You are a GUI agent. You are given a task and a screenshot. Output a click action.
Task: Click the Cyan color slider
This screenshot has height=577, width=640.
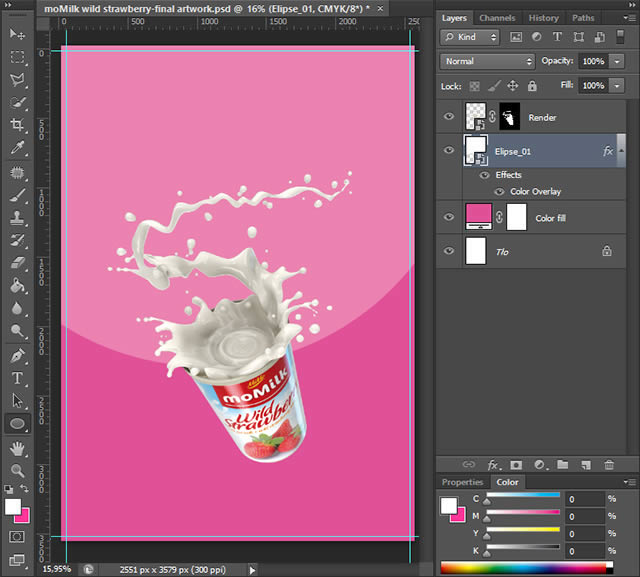click(523, 495)
